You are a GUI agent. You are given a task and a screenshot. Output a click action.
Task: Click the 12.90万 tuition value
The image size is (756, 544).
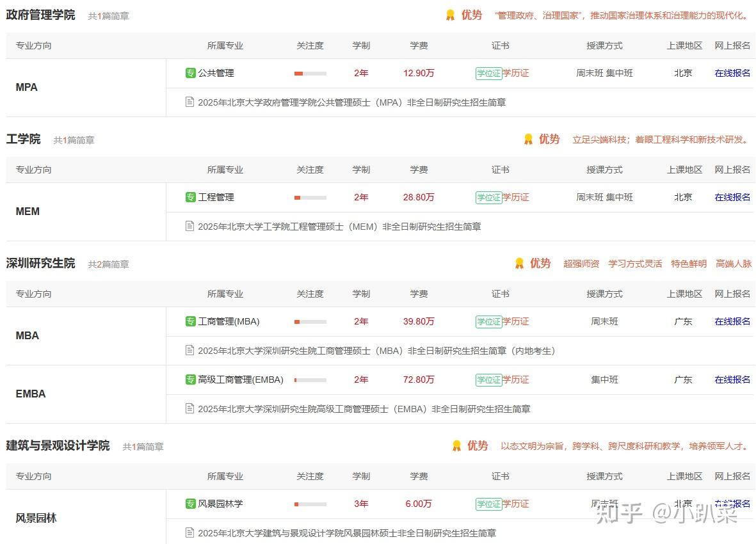click(419, 73)
